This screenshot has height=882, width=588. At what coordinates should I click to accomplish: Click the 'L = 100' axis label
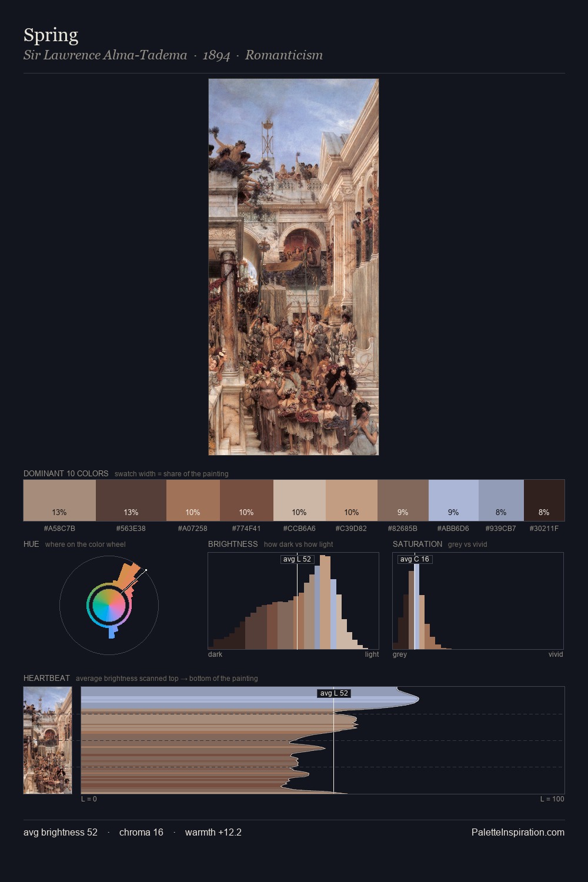tap(552, 799)
